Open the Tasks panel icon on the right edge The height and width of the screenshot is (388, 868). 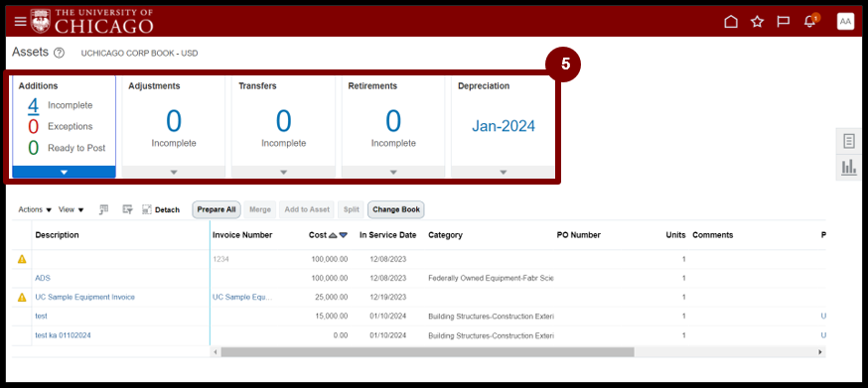(848, 141)
